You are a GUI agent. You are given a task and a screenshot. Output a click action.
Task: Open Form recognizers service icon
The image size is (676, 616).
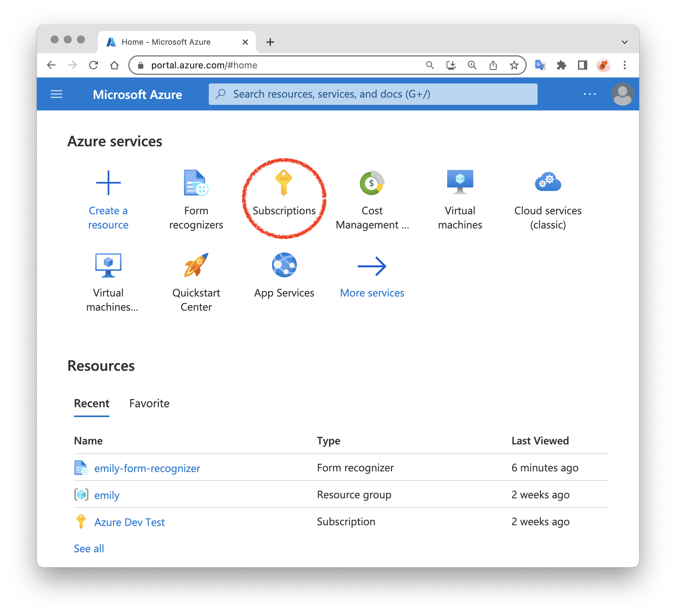[x=196, y=183]
